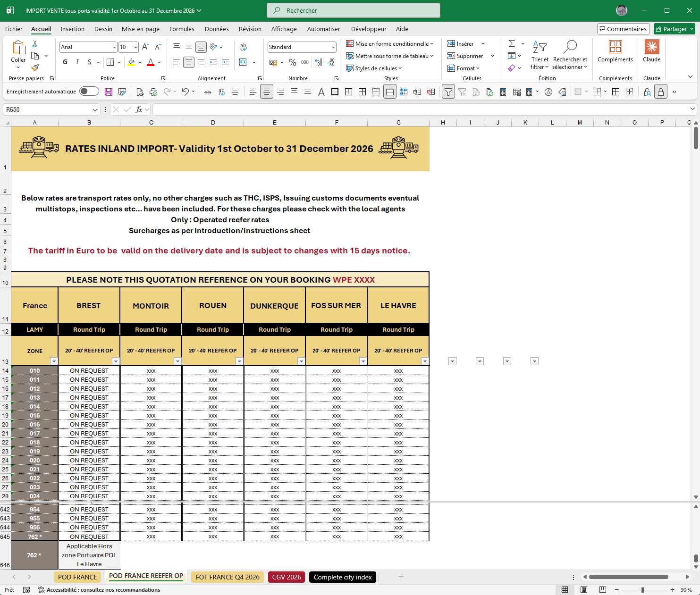Zoom in with the plus button

coord(672,590)
